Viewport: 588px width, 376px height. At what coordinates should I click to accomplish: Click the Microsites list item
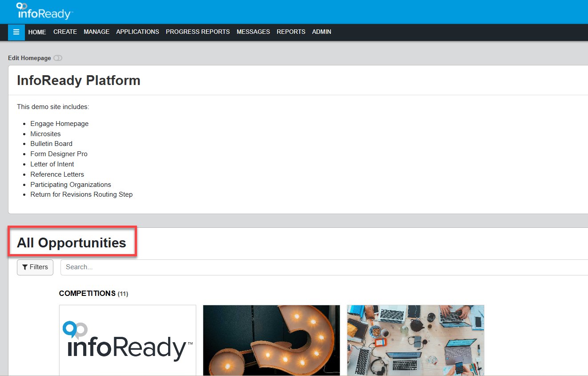(x=45, y=134)
